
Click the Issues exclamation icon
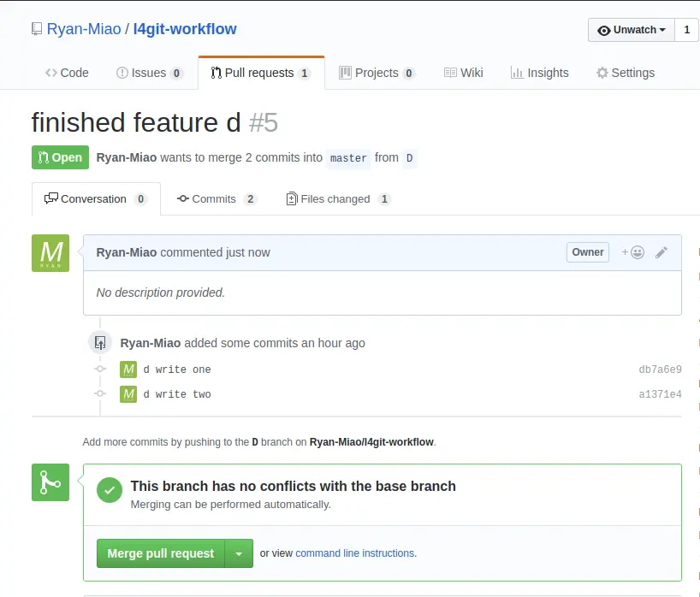122,73
